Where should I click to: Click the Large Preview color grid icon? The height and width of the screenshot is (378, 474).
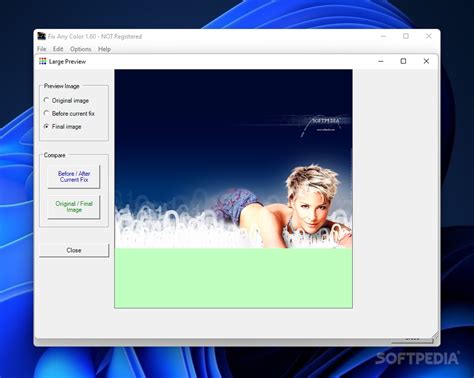[x=43, y=61]
